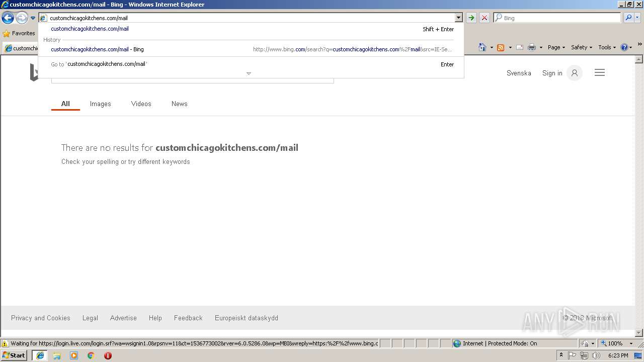Click the scrollbar down arrow
Viewport: 644px width, 362px height.
(639, 332)
